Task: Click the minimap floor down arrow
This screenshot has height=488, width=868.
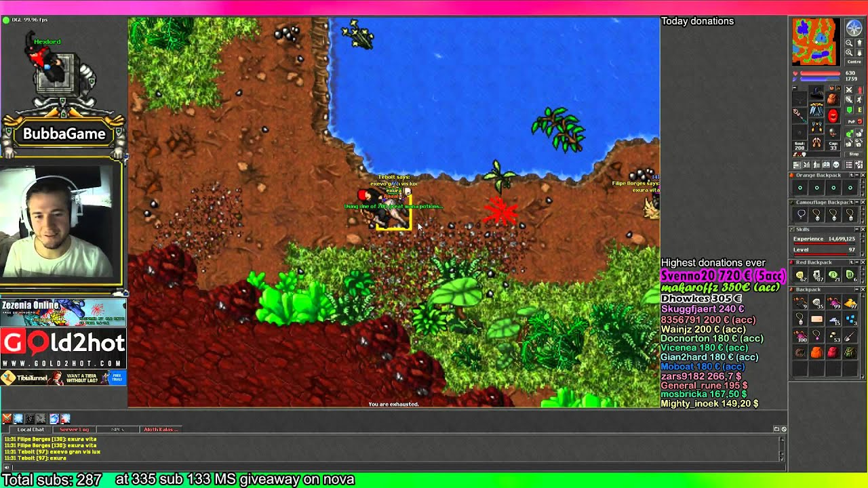Action: 859,52
